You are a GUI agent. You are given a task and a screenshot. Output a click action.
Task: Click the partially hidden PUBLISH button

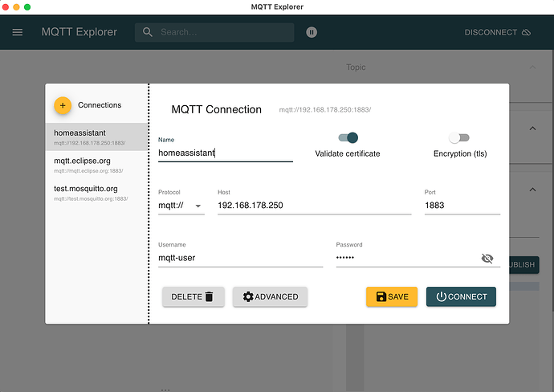coord(524,265)
